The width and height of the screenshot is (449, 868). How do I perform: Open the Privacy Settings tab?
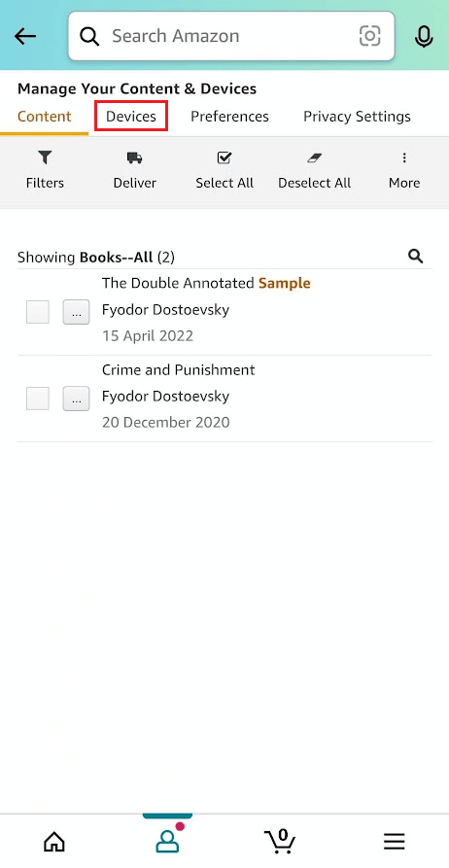(357, 117)
